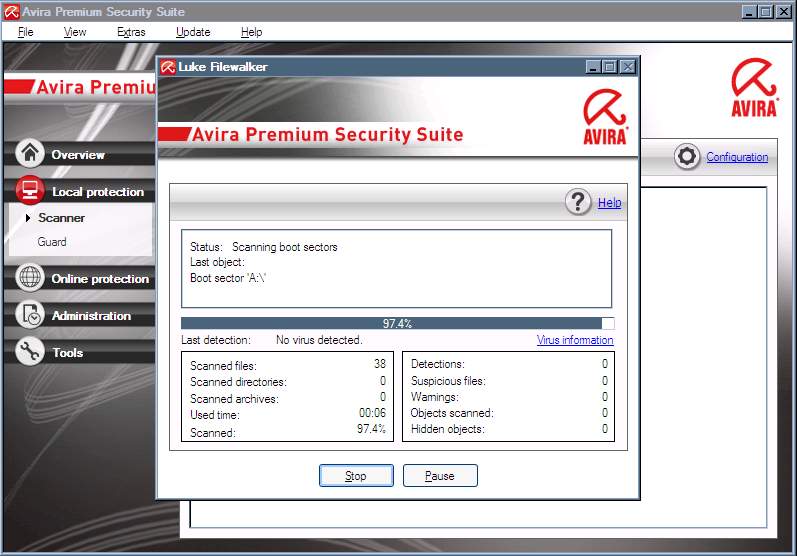Click the Help question mark icon
This screenshot has height=556, width=797.
(578, 202)
